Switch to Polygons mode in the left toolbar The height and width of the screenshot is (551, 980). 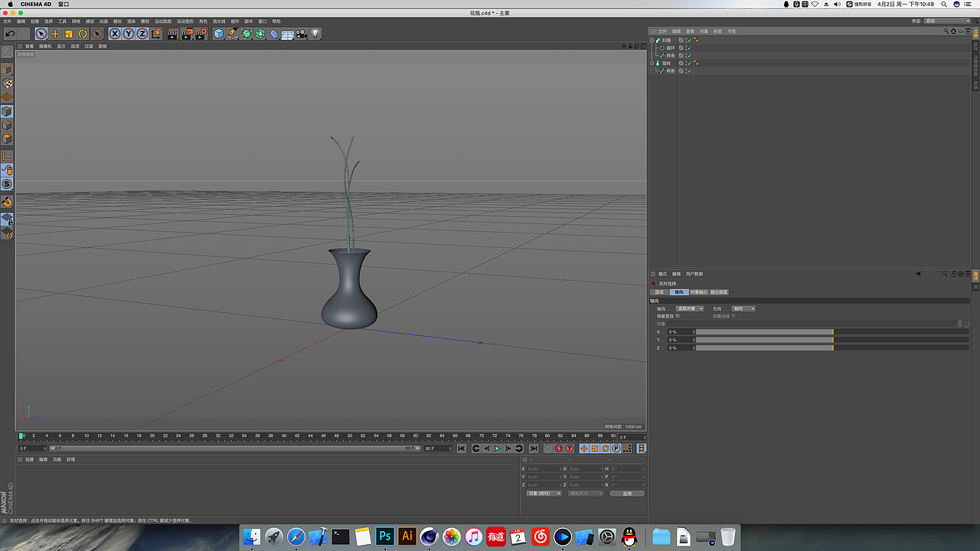click(7, 139)
